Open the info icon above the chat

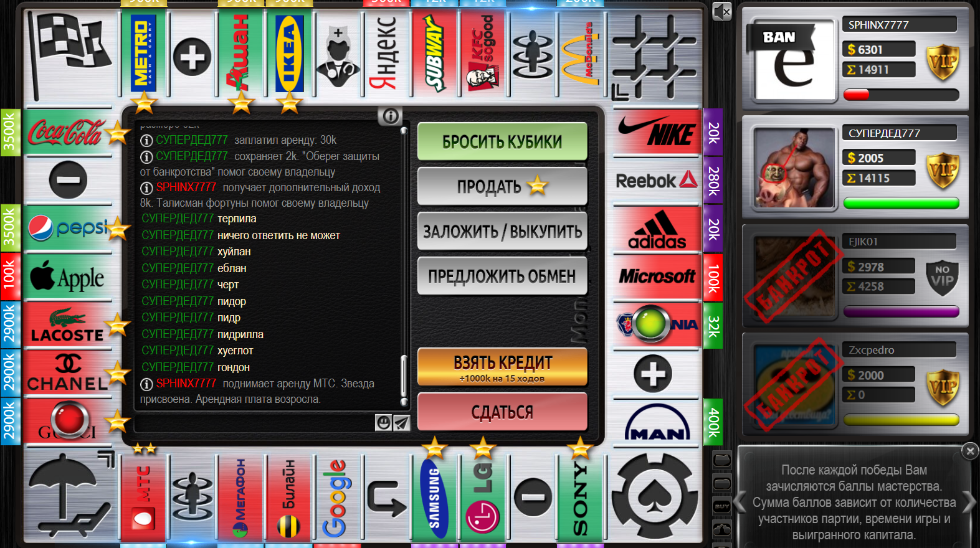(391, 116)
